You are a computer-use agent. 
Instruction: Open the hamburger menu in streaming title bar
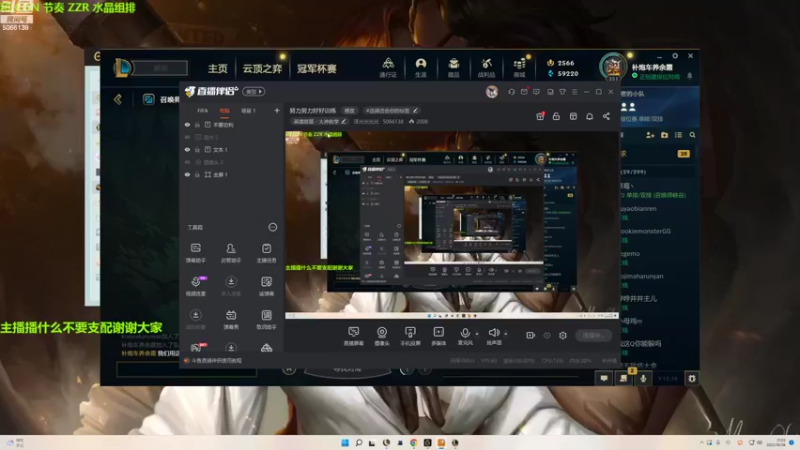pyautogui.click(x=574, y=92)
